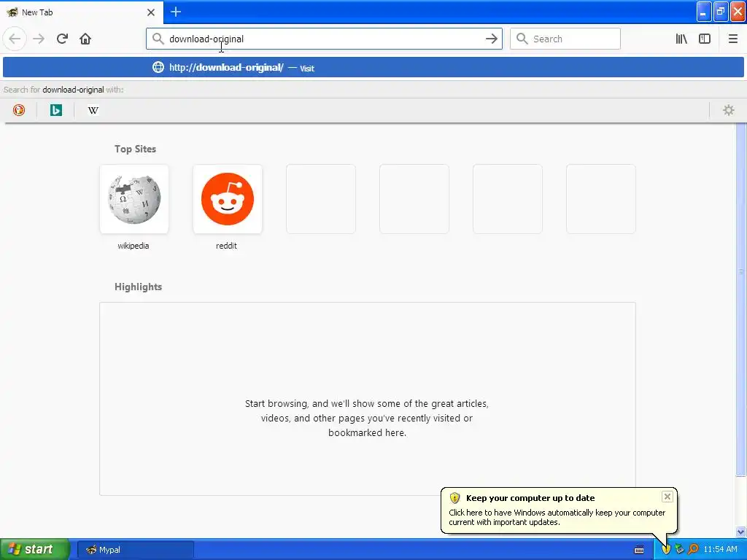Viewport: 747px width, 560px height.
Task: Click the globe icon beside suggested URL
Action: pos(158,67)
